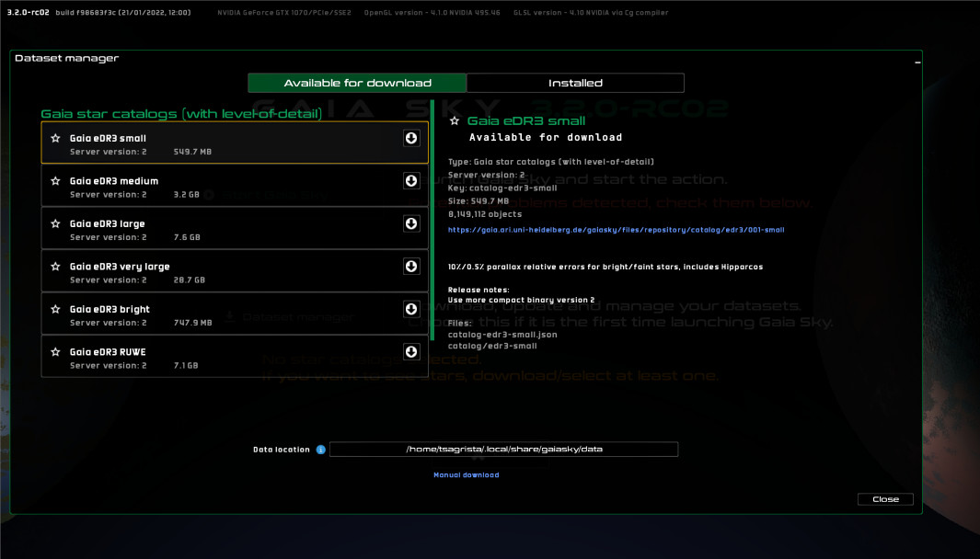This screenshot has width=980, height=559.
Task: Switch to the Installed tab
Action: (575, 83)
